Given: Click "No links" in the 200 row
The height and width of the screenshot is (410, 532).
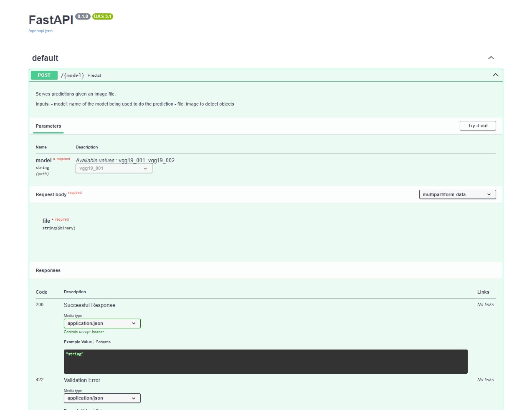Looking at the screenshot, I should click(x=486, y=305).
